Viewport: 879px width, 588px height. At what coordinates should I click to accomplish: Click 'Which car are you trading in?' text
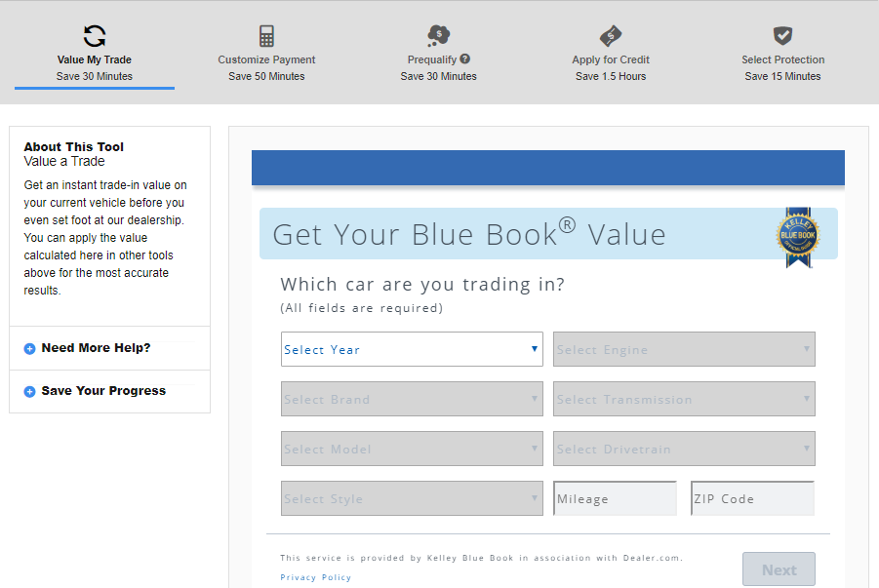[422, 285]
